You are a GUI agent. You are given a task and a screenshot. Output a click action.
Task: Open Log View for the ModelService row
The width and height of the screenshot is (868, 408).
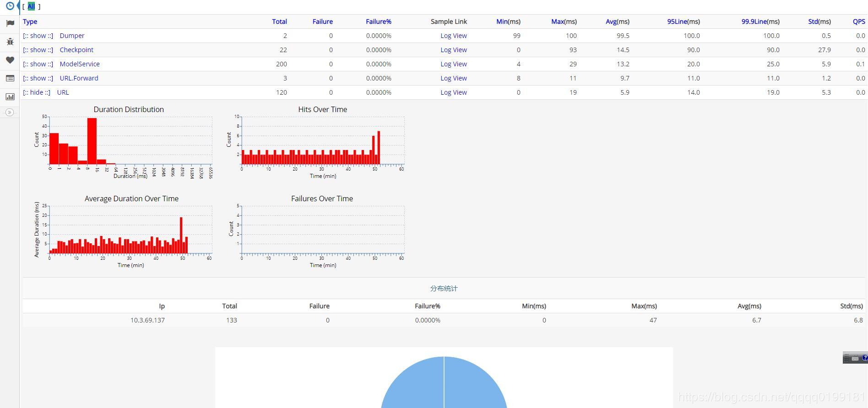pyautogui.click(x=453, y=64)
